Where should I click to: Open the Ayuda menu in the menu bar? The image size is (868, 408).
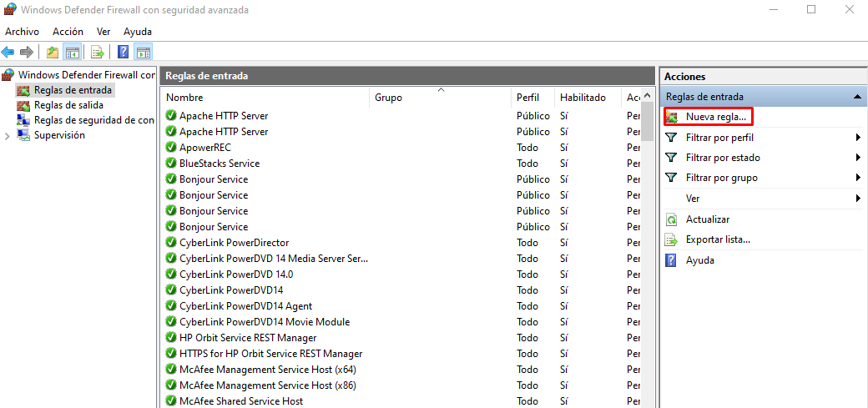click(x=138, y=32)
